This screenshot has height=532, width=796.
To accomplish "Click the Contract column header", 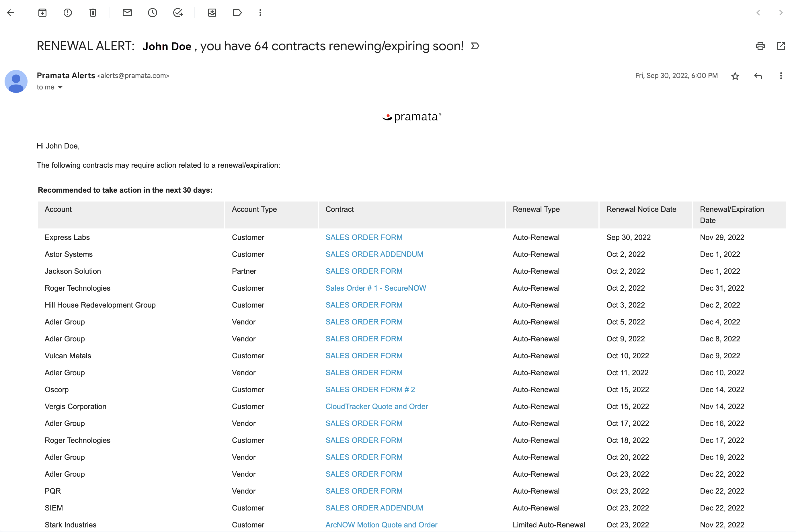I will coord(412,215).
